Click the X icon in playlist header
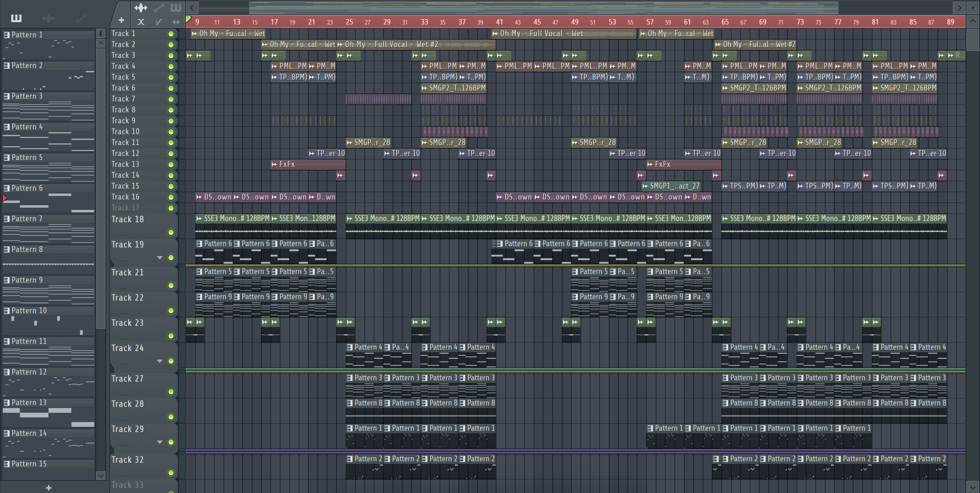The height and width of the screenshot is (493, 980). [141, 22]
